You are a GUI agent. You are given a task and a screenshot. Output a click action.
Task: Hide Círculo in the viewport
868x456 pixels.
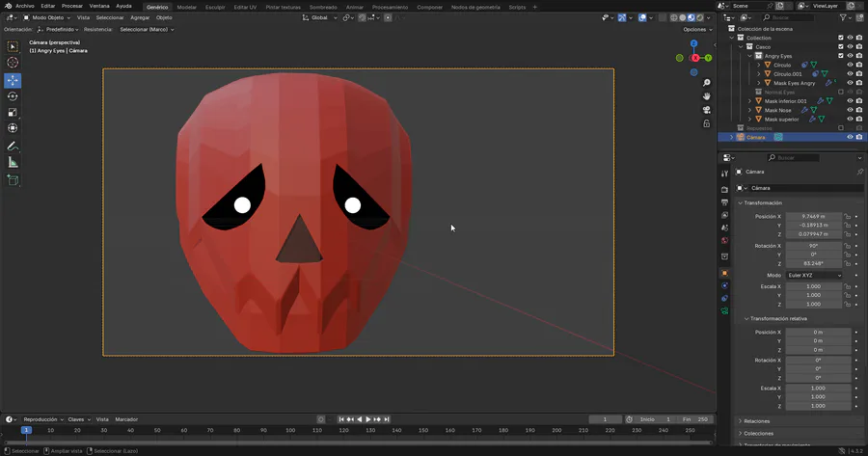pyautogui.click(x=850, y=65)
